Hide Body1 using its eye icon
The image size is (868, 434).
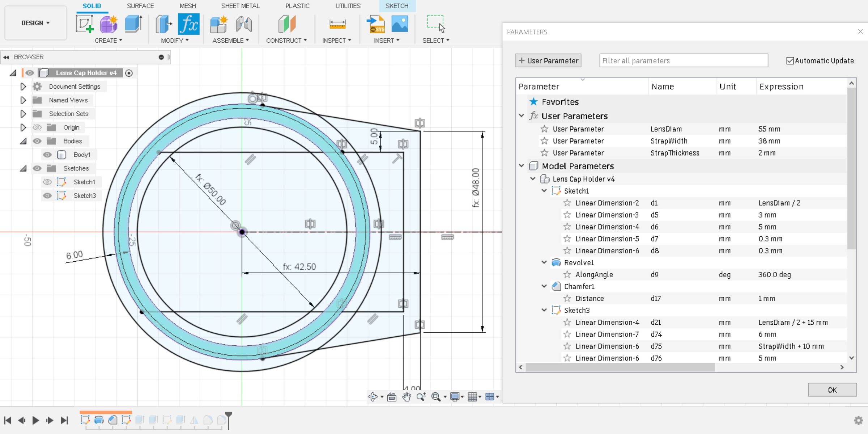(47, 155)
